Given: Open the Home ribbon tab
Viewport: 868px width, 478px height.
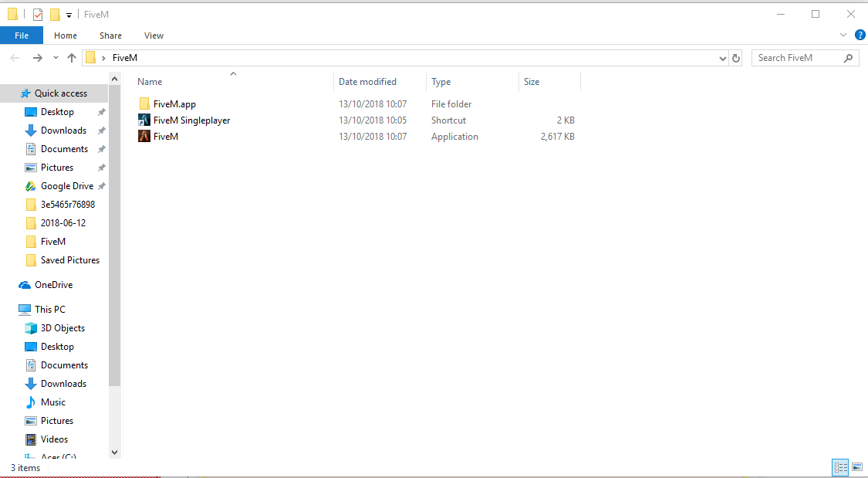Looking at the screenshot, I should coord(66,36).
